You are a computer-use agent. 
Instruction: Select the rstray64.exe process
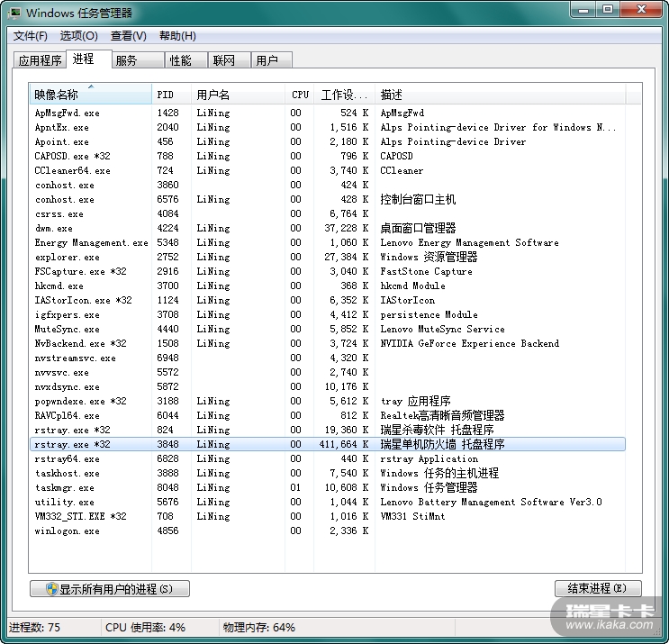pos(328,458)
